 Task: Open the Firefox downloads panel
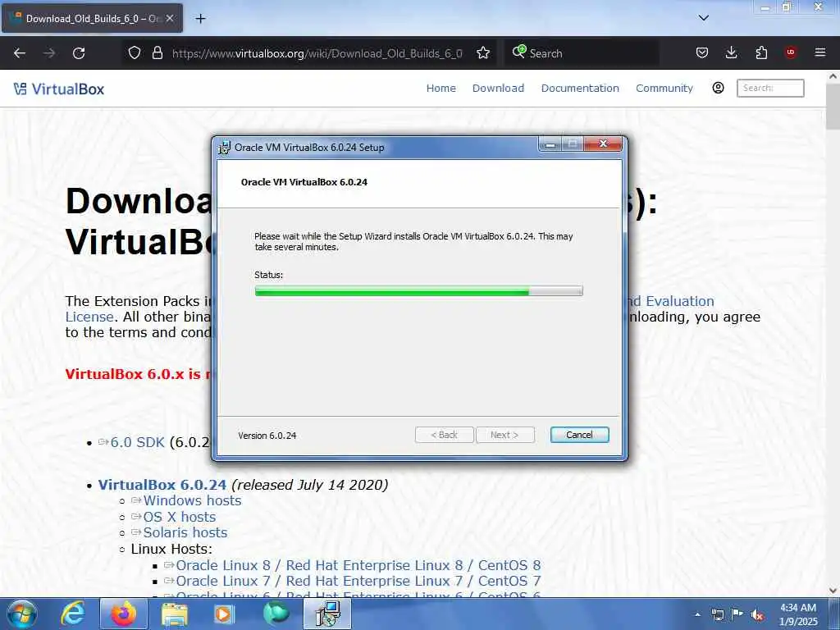[x=731, y=53]
